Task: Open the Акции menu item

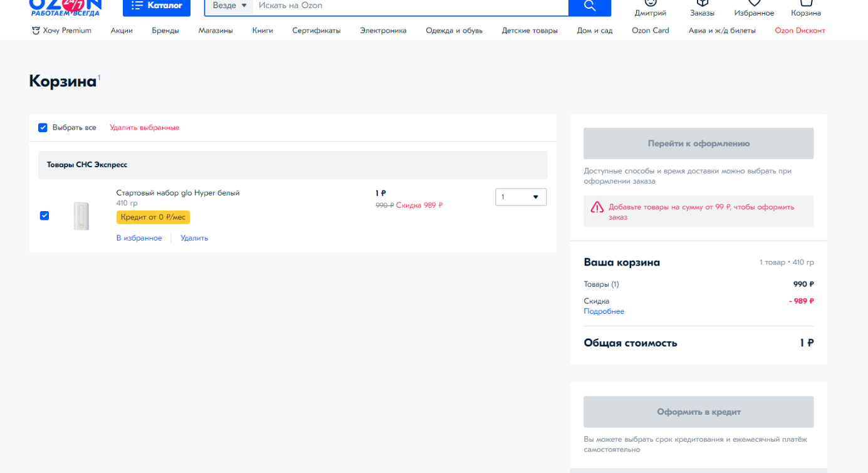Action: [x=122, y=31]
